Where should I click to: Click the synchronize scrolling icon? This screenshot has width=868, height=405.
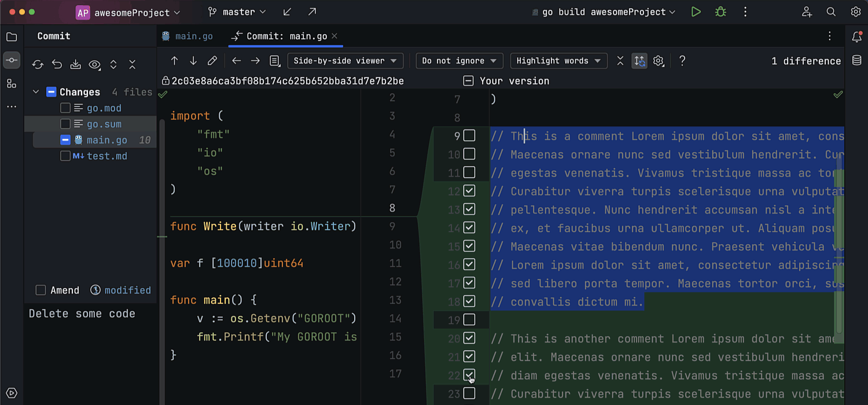(x=639, y=61)
